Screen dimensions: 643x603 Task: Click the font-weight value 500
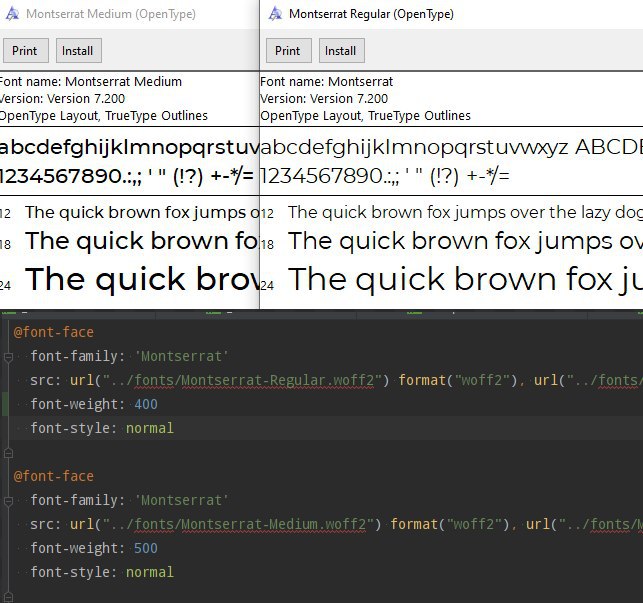(146, 548)
